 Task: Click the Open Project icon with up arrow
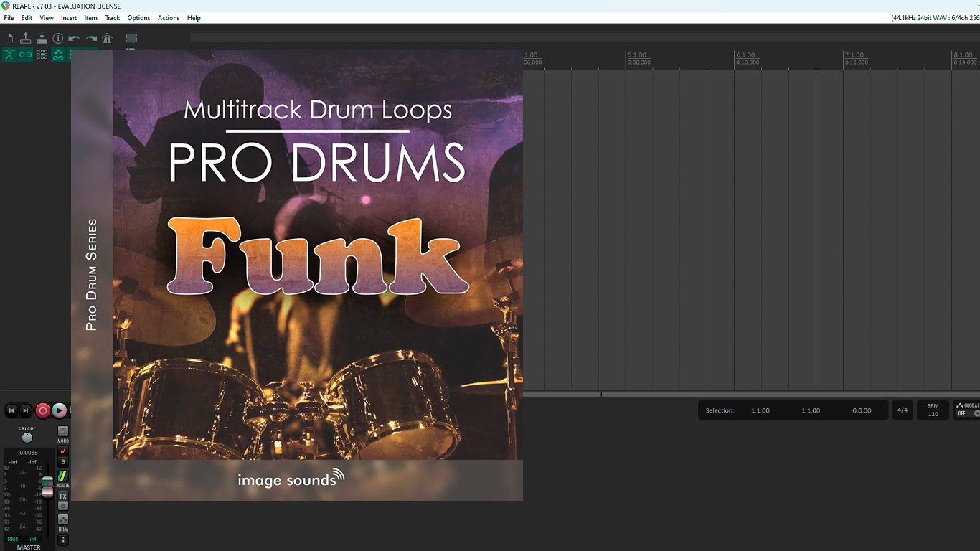click(x=26, y=38)
